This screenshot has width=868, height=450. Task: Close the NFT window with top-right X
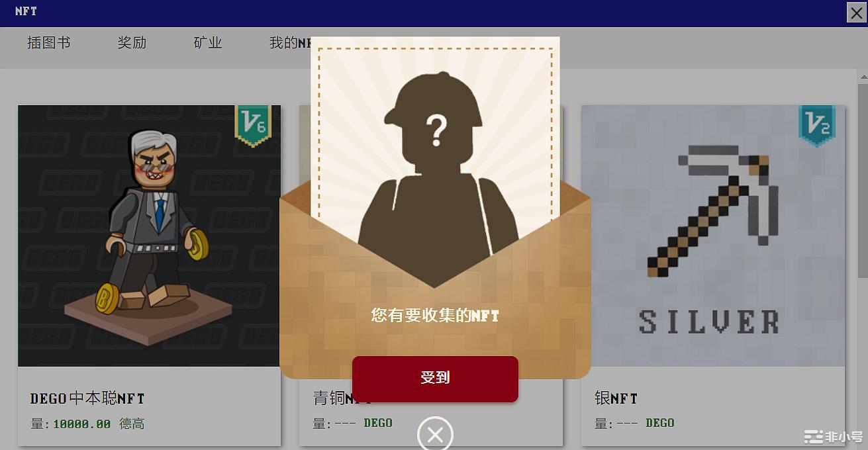click(856, 13)
